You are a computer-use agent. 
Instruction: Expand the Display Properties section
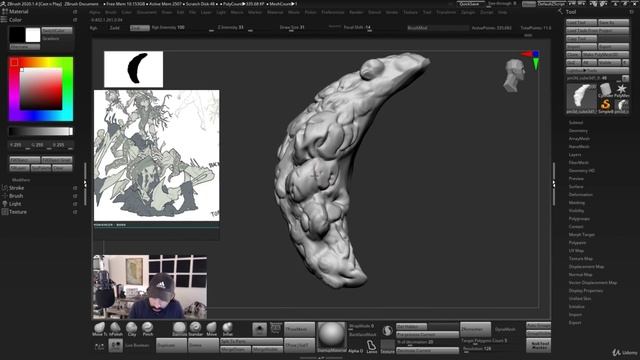[x=586, y=291]
